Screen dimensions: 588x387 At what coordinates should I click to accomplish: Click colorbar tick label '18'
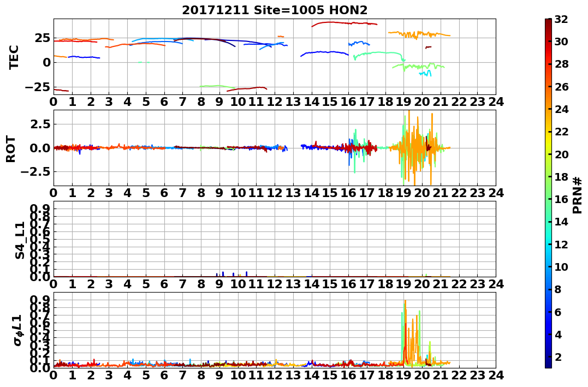pos(562,177)
